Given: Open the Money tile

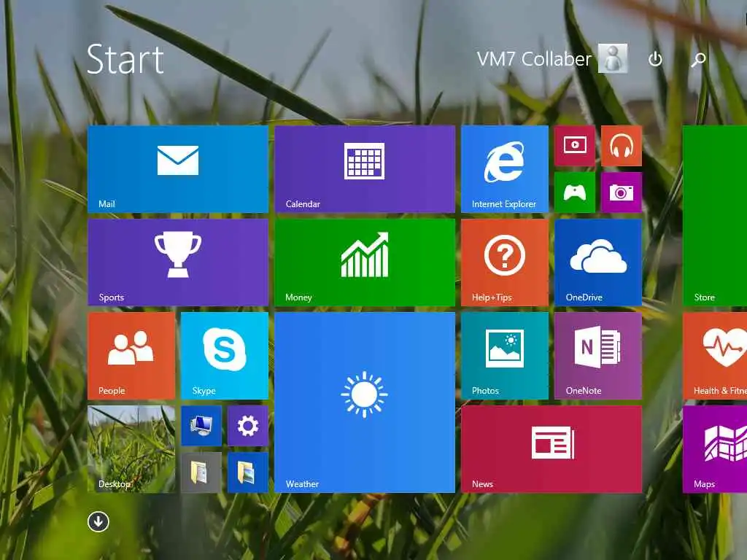Looking at the screenshot, I should (x=365, y=262).
